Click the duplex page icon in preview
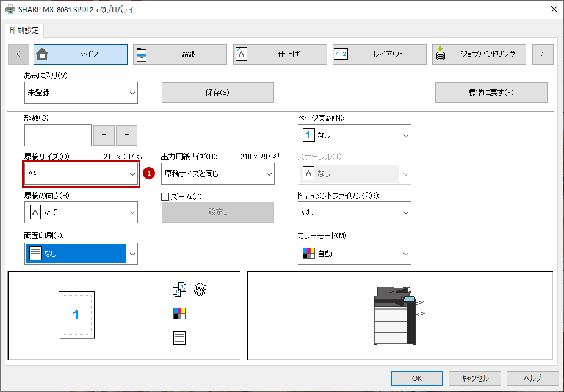Viewport: 564px width, 392px height. 179,338
